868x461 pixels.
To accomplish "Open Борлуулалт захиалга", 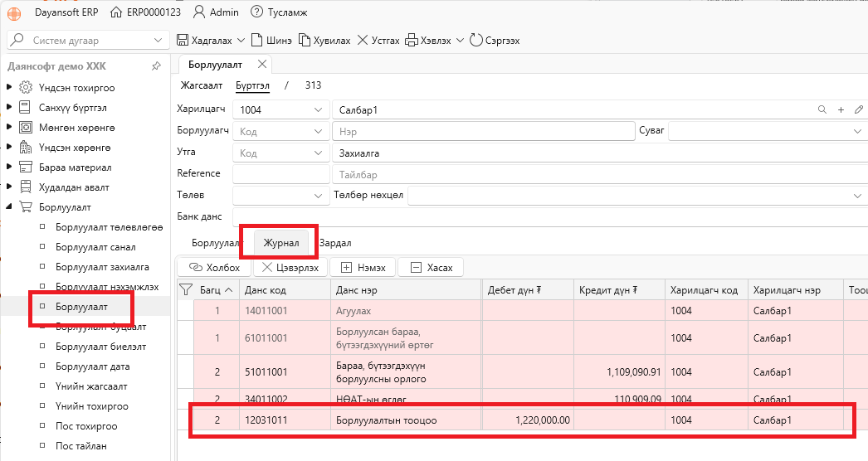I will point(102,267).
